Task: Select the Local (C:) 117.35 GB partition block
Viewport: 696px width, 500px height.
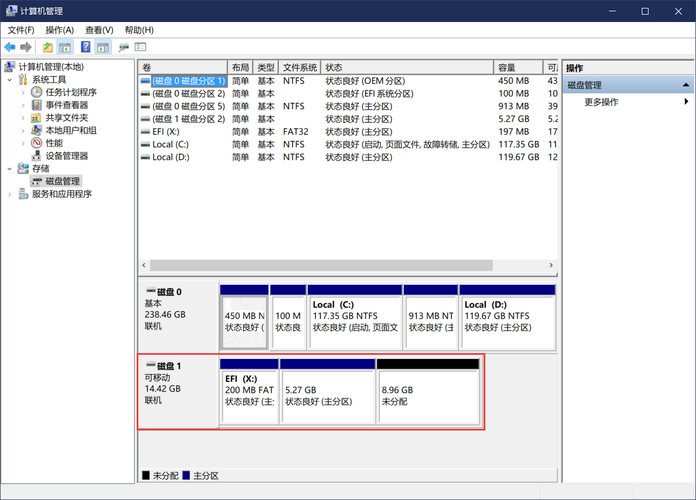Action: click(355, 317)
